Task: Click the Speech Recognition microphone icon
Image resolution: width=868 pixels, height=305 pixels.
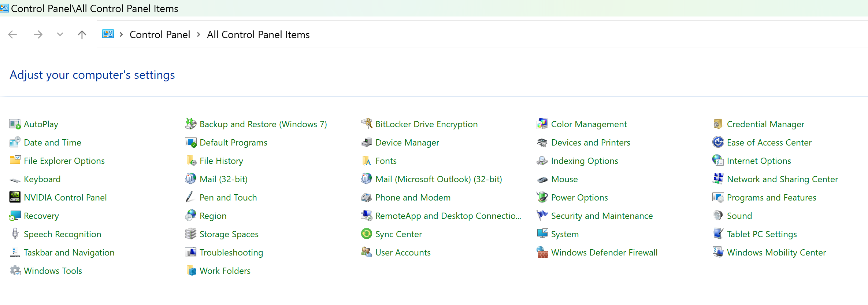Action: [15, 234]
